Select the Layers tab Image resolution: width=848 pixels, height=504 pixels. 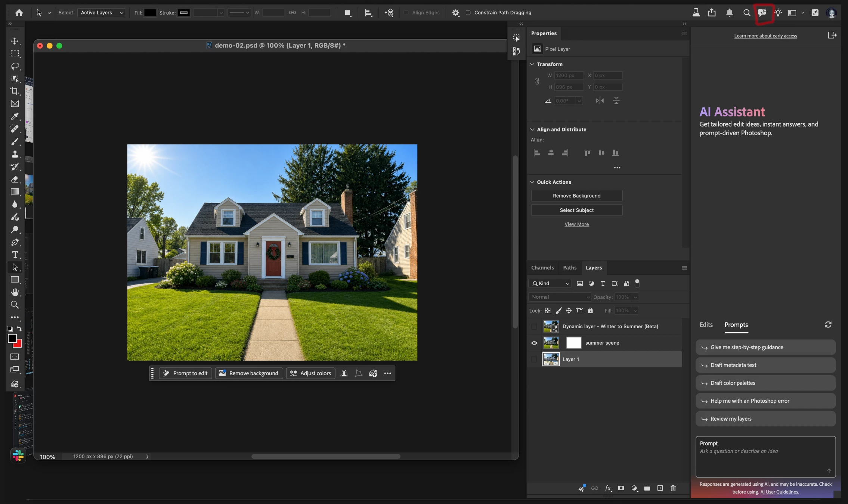coord(594,268)
